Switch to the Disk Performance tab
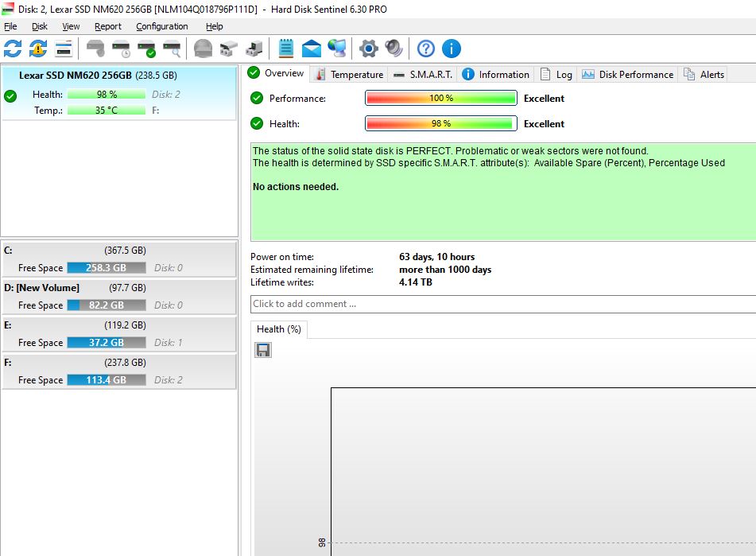Viewport: 756px width, 556px height. (628, 75)
